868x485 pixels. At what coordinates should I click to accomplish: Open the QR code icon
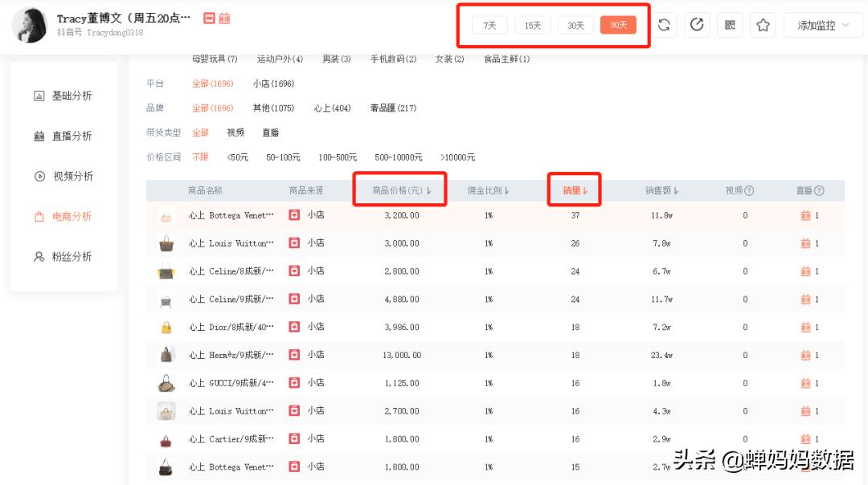click(x=730, y=25)
